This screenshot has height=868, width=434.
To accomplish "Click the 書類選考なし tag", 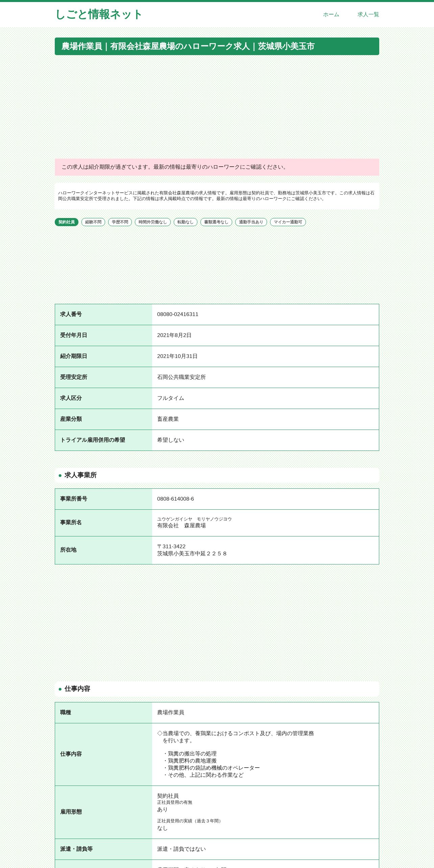I will coord(216,222).
